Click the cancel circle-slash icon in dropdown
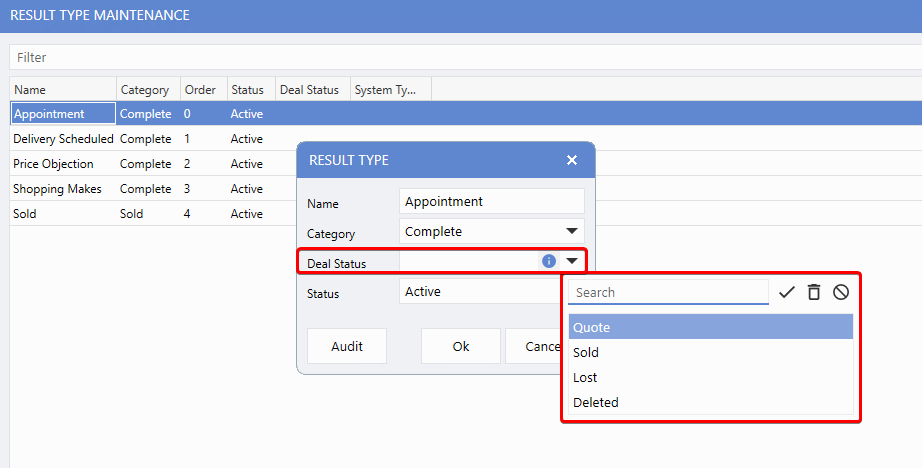The height and width of the screenshot is (468, 922). 841,292
